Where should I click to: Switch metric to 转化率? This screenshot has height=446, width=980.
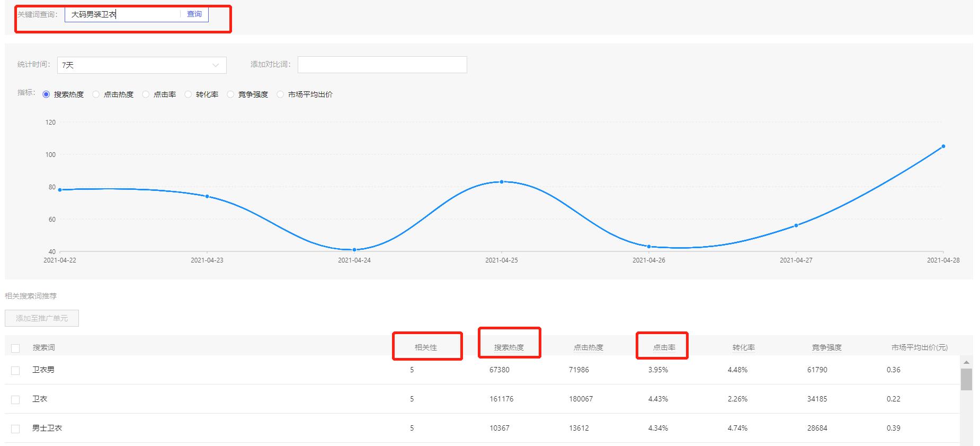188,94
